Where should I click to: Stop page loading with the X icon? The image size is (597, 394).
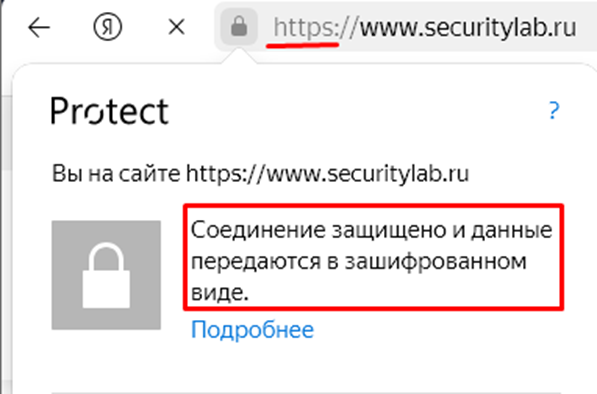coord(177,27)
